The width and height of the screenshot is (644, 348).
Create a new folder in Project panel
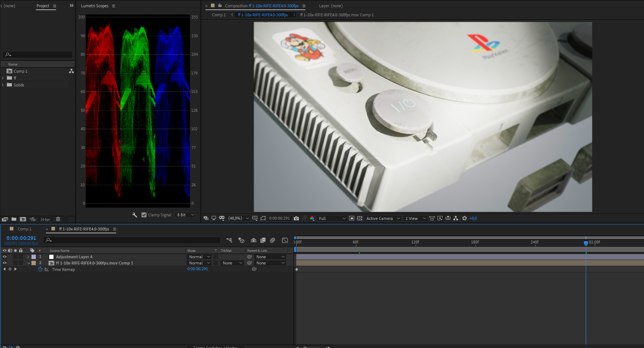pos(14,219)
